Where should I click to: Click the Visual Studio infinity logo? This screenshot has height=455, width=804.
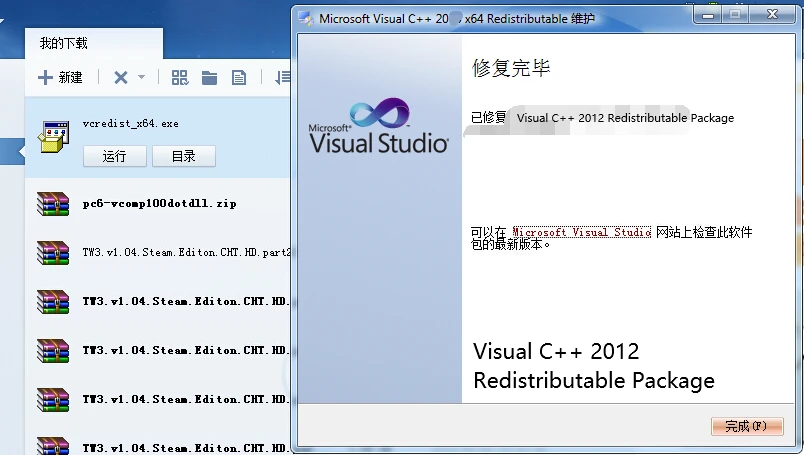pos(379,113)
